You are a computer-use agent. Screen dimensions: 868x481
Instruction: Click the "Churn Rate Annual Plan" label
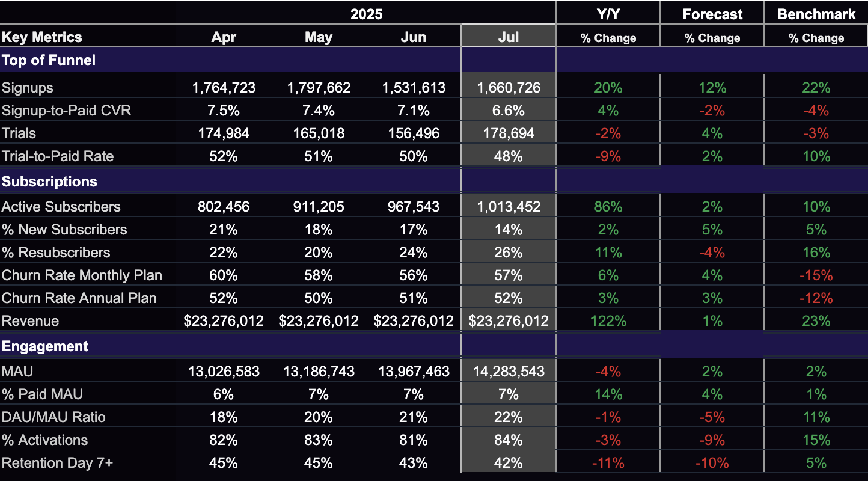(x=79, y=298)
